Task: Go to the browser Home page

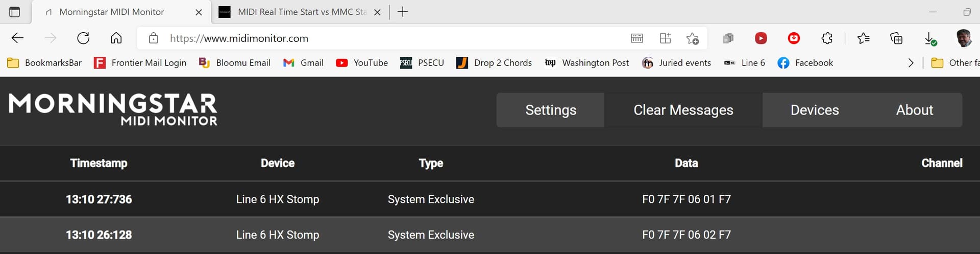Action: pos(116,38)
